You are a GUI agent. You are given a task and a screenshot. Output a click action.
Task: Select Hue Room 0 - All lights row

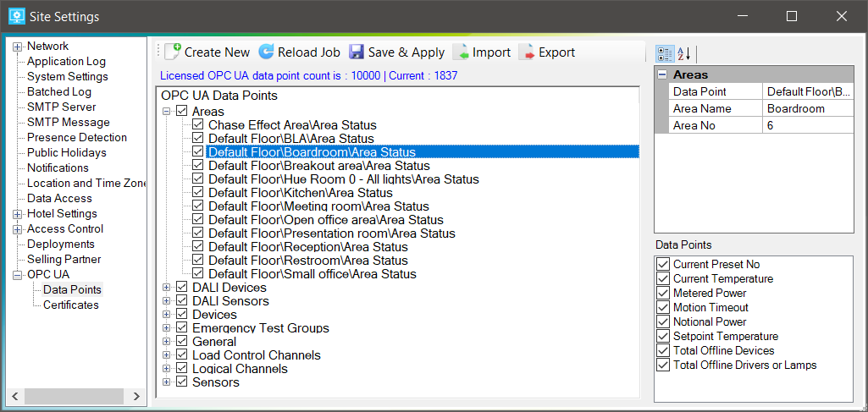tap(343, 179)
